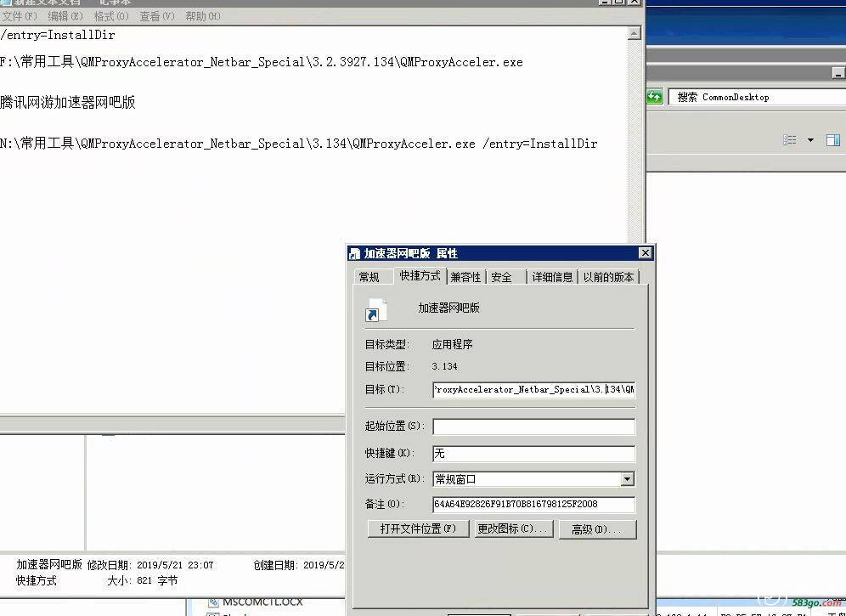846x616 pixels.
Task: Open the 编辑 menu in Notepad
Action: pos(65,16)
